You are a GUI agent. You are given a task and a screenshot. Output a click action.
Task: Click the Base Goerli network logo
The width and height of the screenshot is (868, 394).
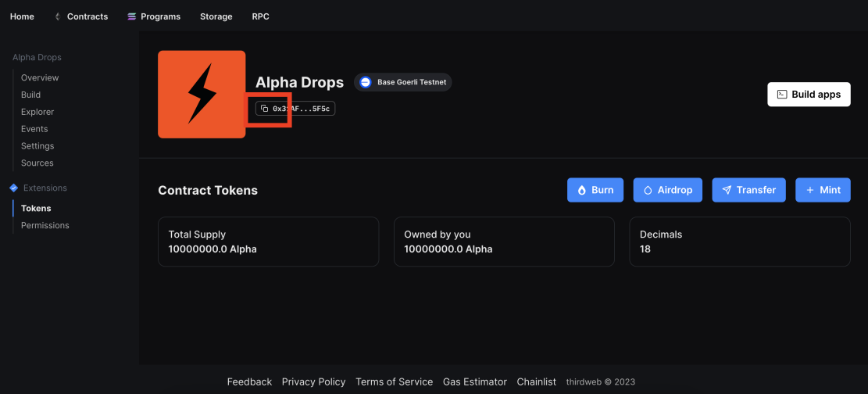[x=366, y=82]
